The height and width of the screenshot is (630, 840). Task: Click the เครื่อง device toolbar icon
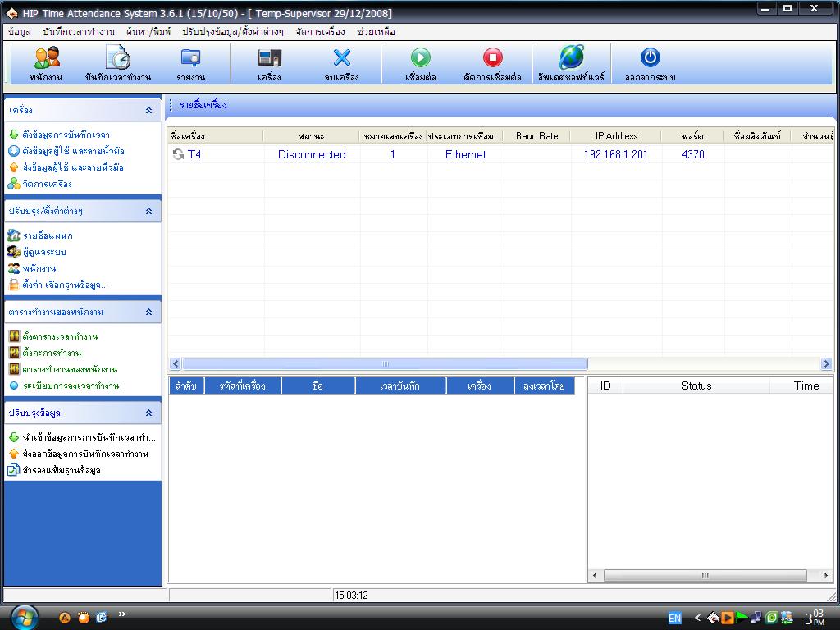click(x=269, y=57)
